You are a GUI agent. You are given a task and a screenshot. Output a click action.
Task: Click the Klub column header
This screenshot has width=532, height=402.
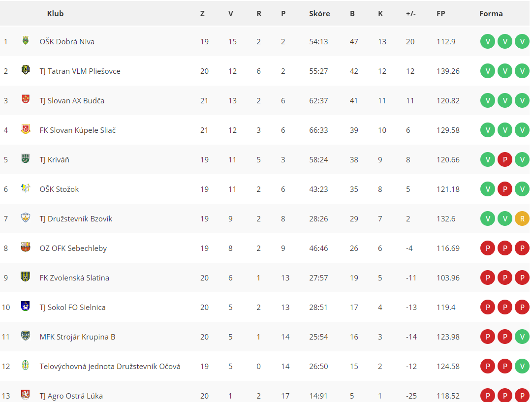pyautogui.click(x=55, y=14)
